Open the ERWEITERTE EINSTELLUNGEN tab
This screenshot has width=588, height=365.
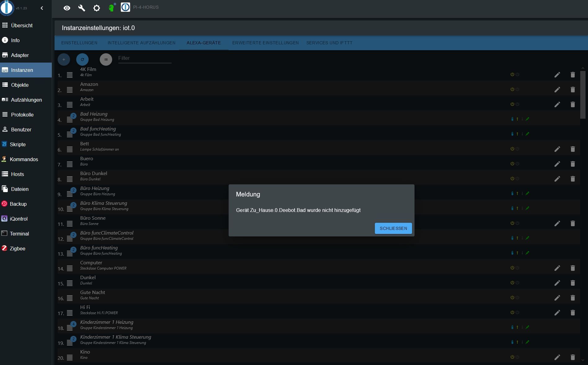tap(265, 43)
